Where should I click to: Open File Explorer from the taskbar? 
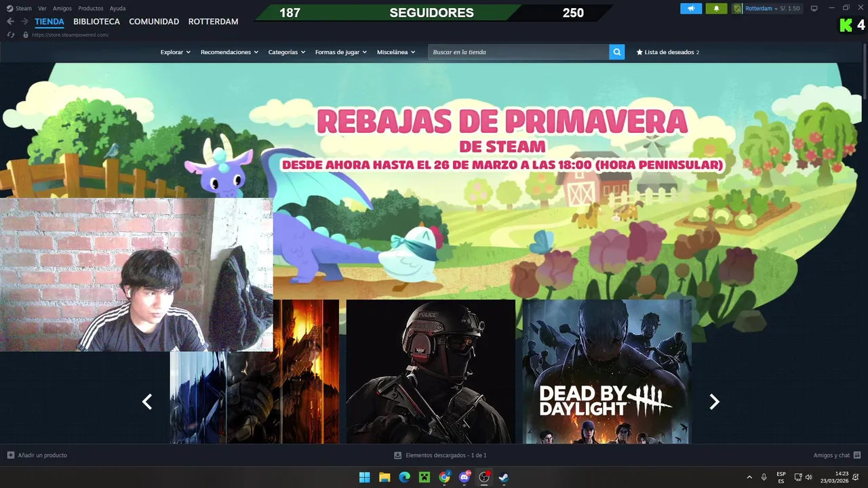point(384,477)
